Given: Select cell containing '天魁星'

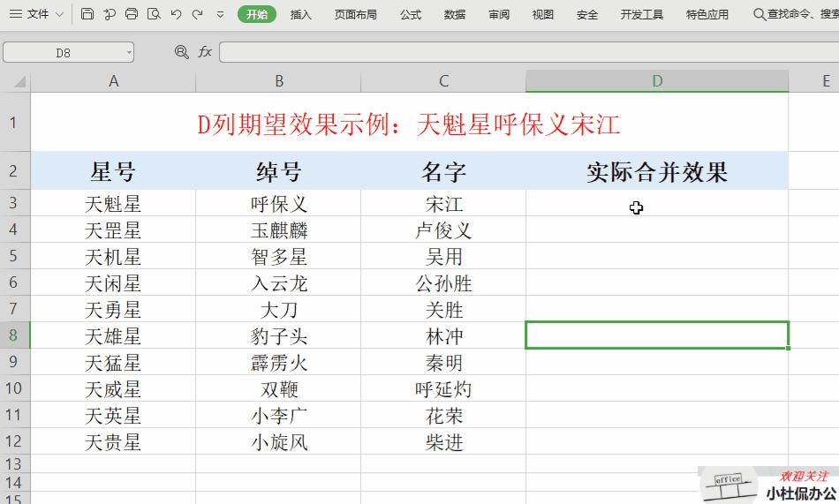Looking at the screenshot, I should click(113, 203).
